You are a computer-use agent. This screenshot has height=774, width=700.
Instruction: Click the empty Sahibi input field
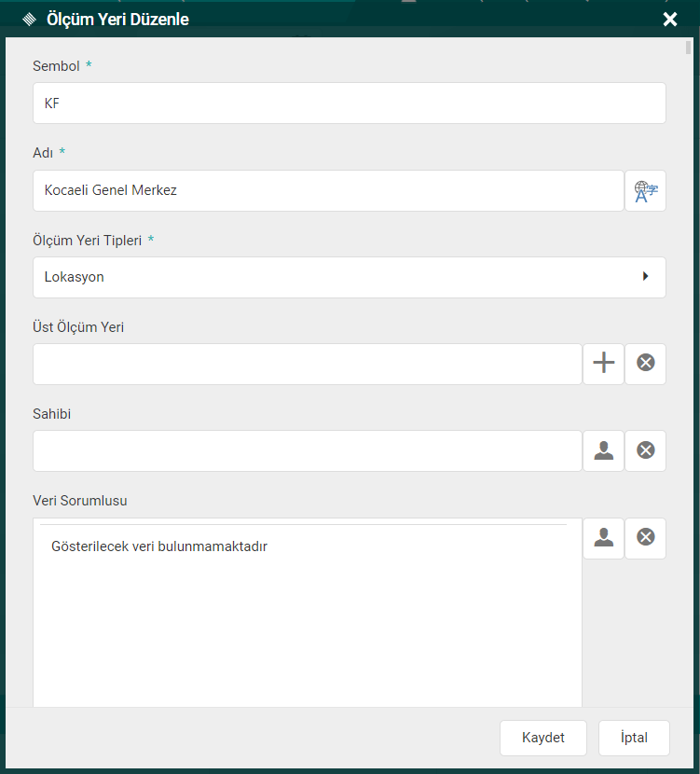coord(308,450)
